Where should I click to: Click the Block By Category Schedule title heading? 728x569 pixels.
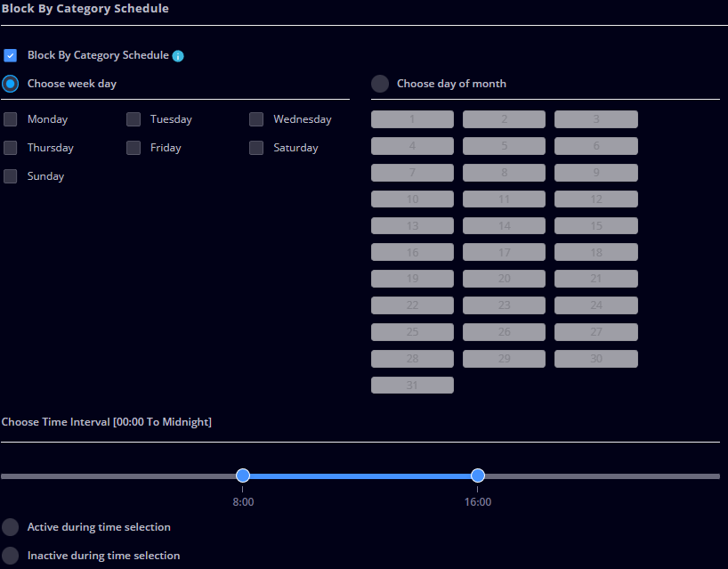[x=85, y=9]
